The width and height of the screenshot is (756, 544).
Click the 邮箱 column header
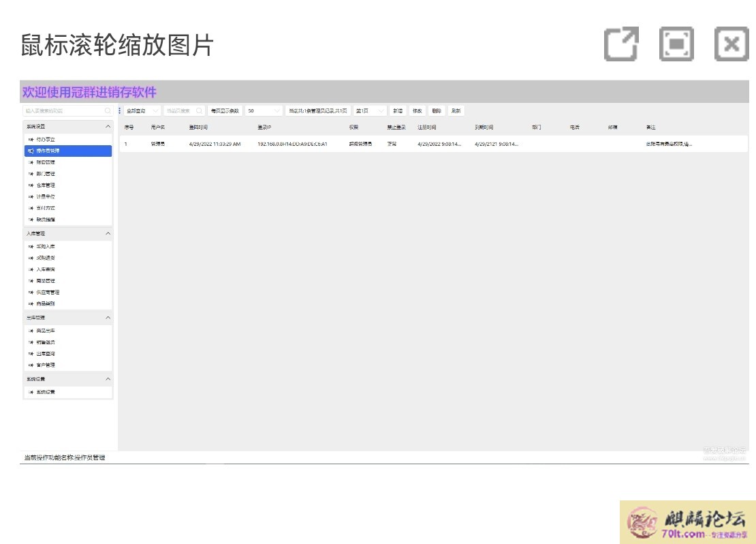pyautogui.click(x=613, y=127)
